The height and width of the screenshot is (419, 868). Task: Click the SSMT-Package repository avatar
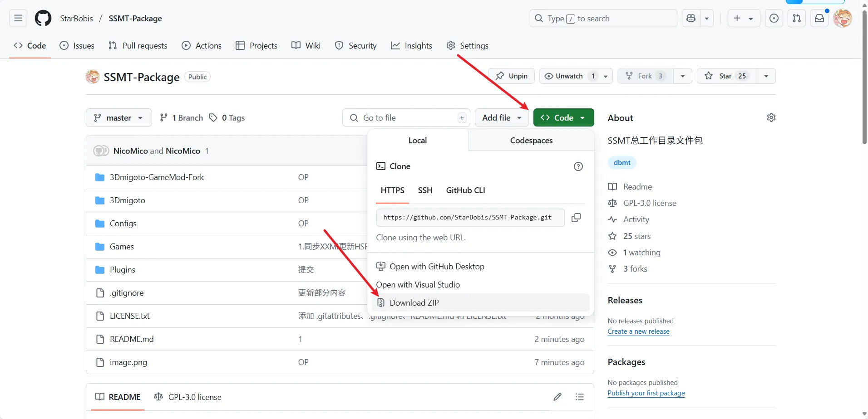coord(93,77)
